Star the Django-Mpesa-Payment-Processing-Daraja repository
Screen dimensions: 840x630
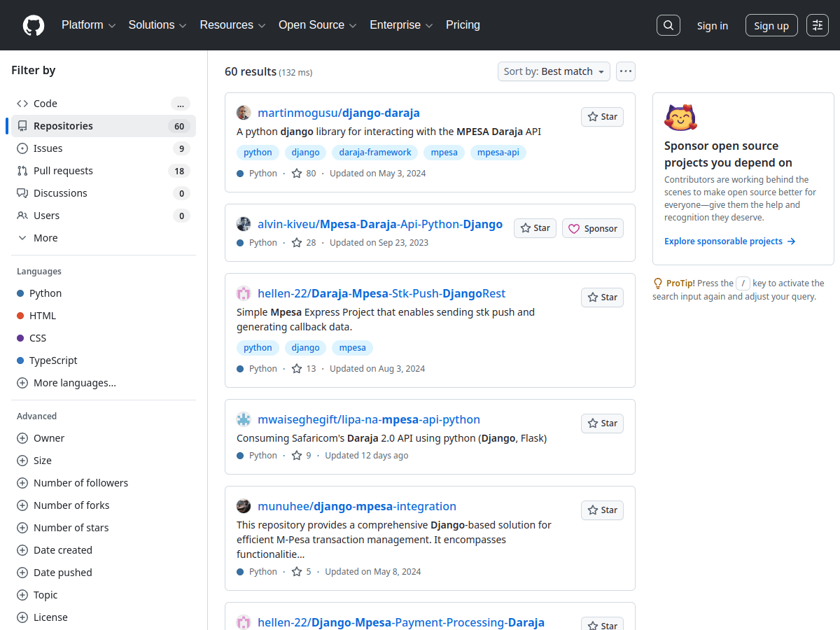(602, 623)
